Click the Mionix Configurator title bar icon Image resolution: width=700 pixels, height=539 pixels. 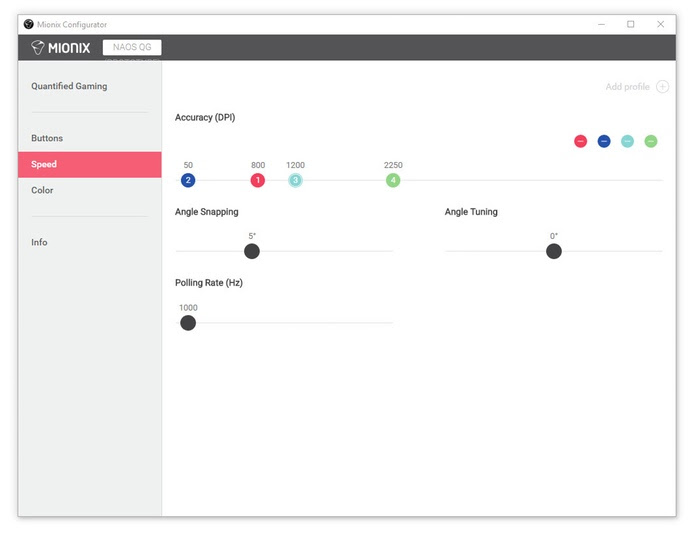29,24
